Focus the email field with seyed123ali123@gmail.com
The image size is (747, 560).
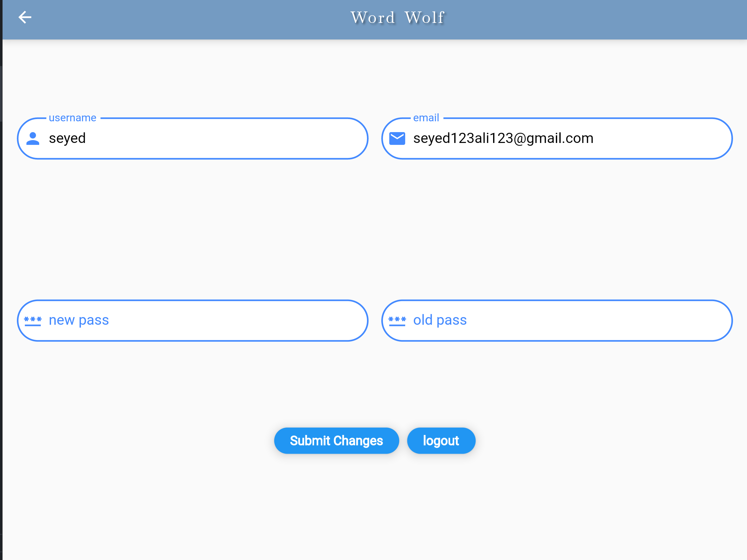557,138
